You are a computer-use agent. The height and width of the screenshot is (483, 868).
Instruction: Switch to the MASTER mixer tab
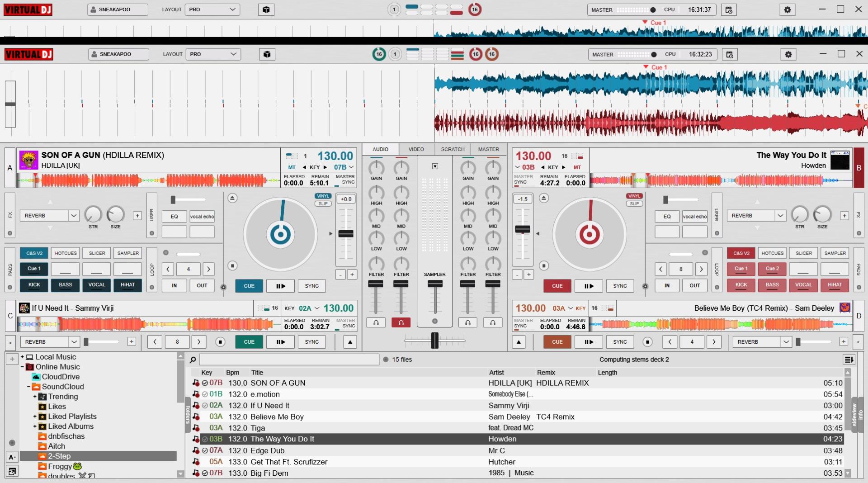(x=489, y=149)
